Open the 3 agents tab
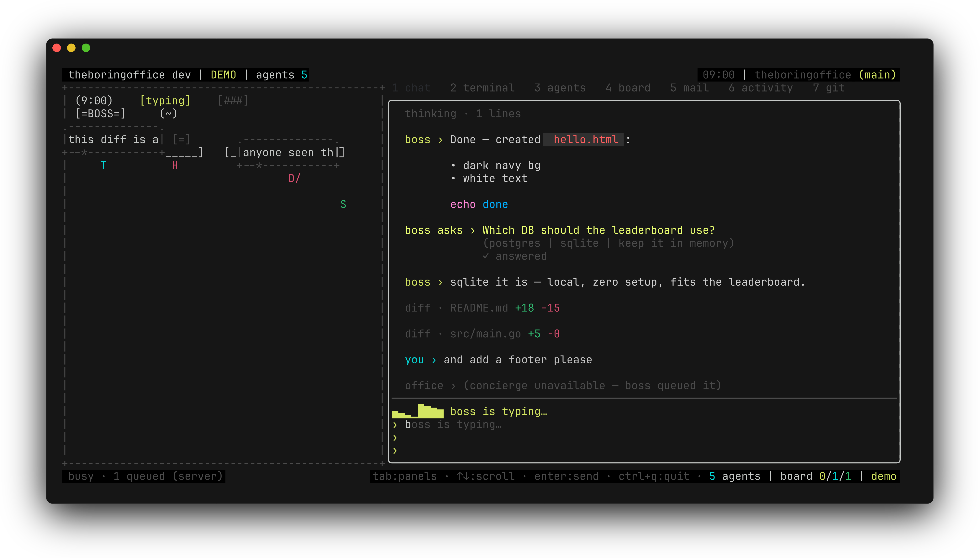The image size is (980, 558). 560,88
